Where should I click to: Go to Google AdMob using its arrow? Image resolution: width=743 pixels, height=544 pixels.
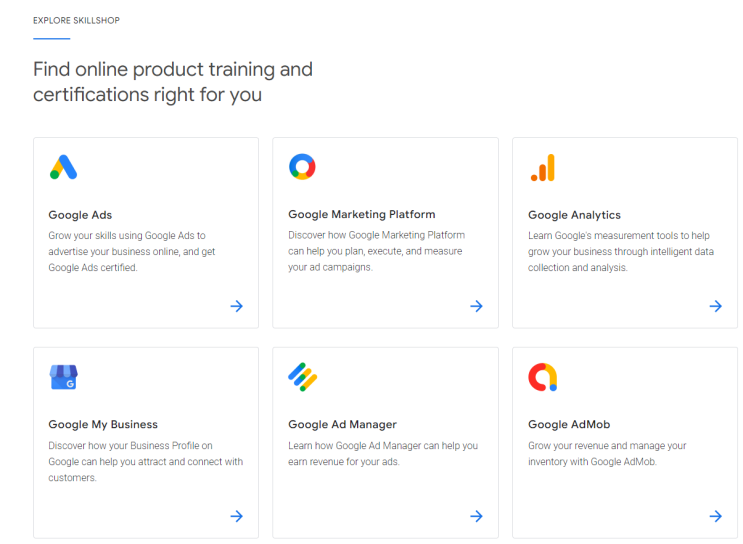pyautogui.click(x=716, y=516)
